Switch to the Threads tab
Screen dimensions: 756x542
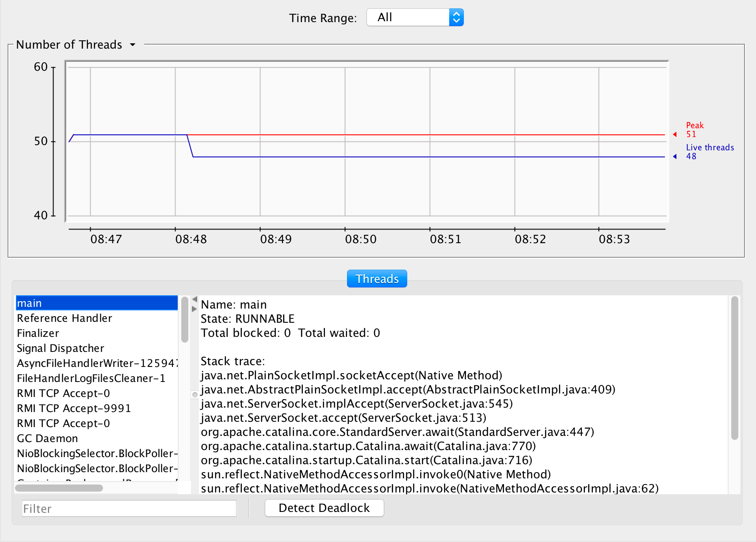click(377, 279)
